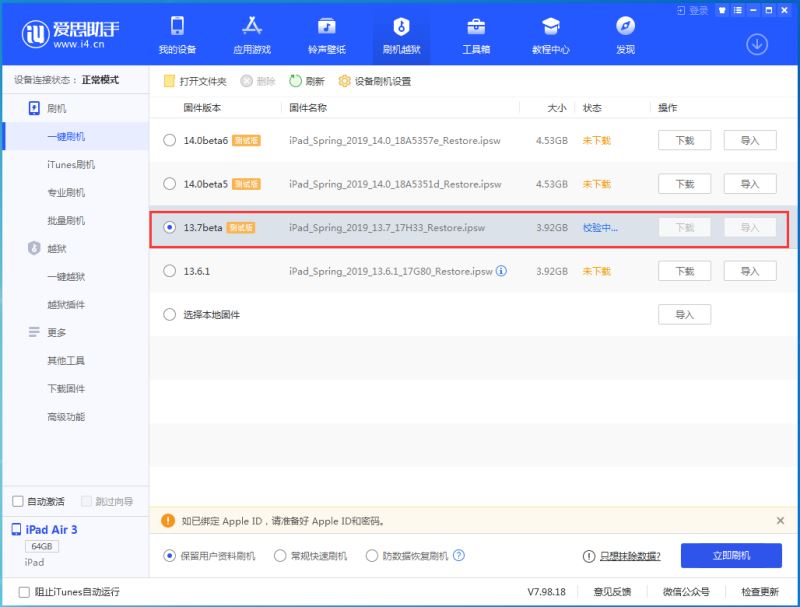
Task: Enable the 自动激活 checkbox
Action: (18, 501)
